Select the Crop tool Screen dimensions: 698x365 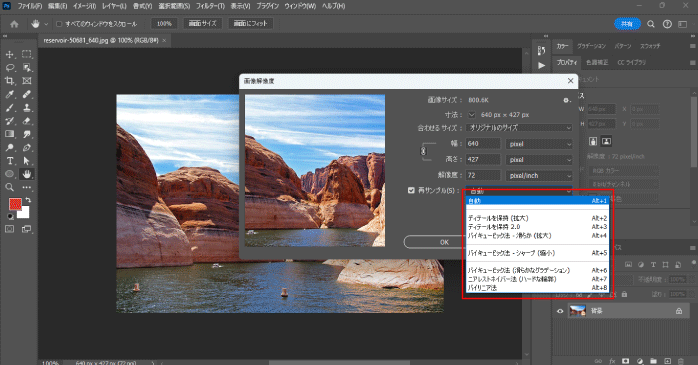point(9,81)
